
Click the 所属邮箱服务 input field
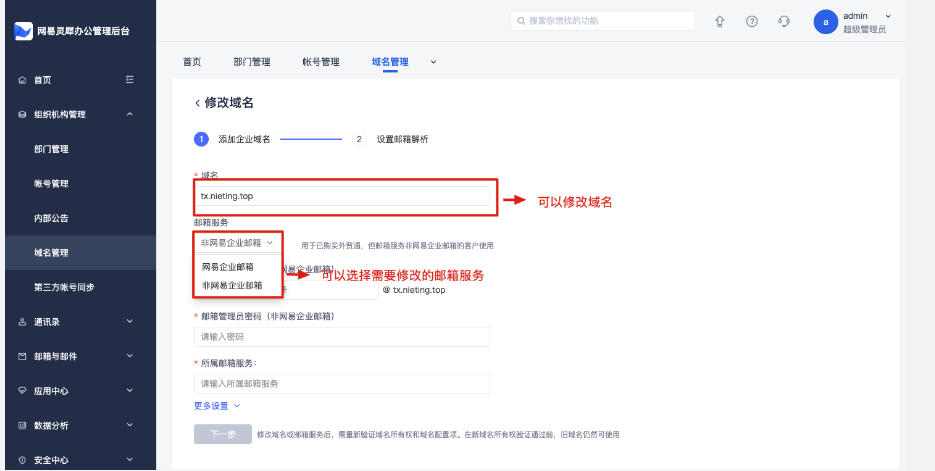(342, 384)
